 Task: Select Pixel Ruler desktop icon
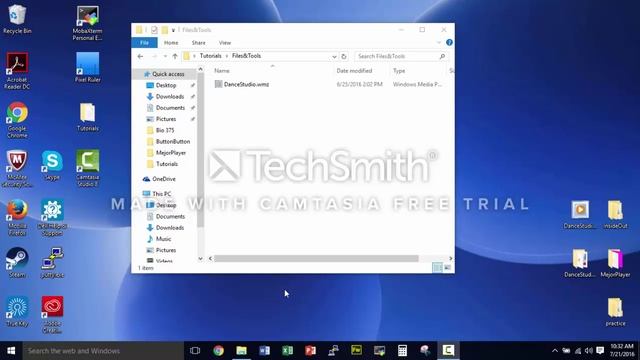[87, 68]
